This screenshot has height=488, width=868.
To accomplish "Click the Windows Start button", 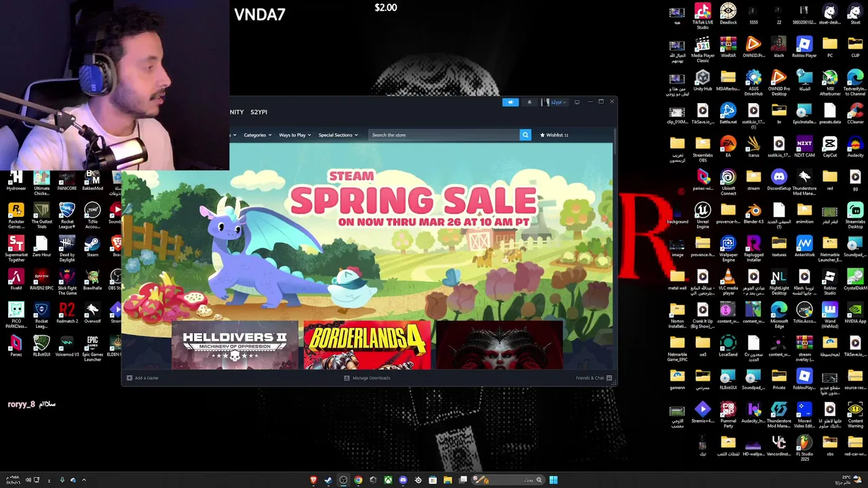I will click(553, 480).
